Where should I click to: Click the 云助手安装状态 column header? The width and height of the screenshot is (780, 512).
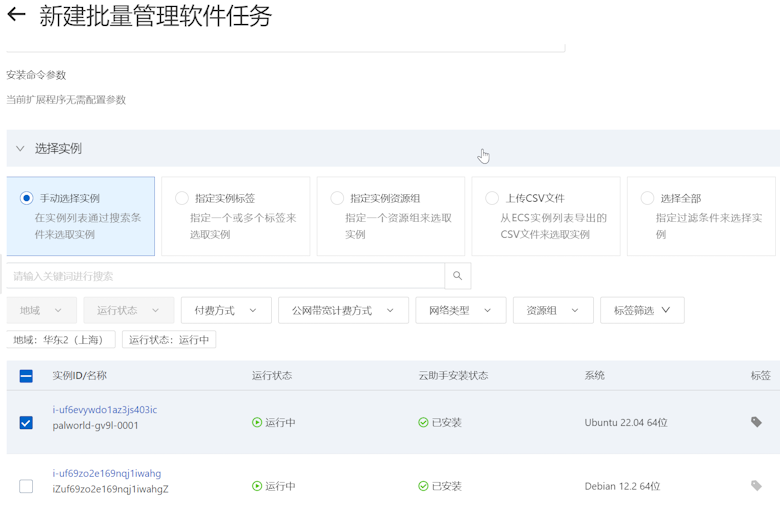click(x=453, y=376)
